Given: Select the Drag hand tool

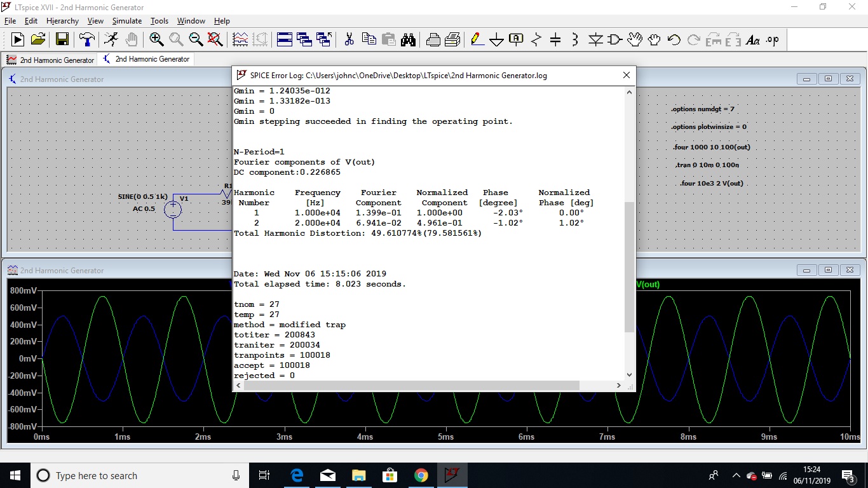Looking at the screenshot, I should 654,39.
